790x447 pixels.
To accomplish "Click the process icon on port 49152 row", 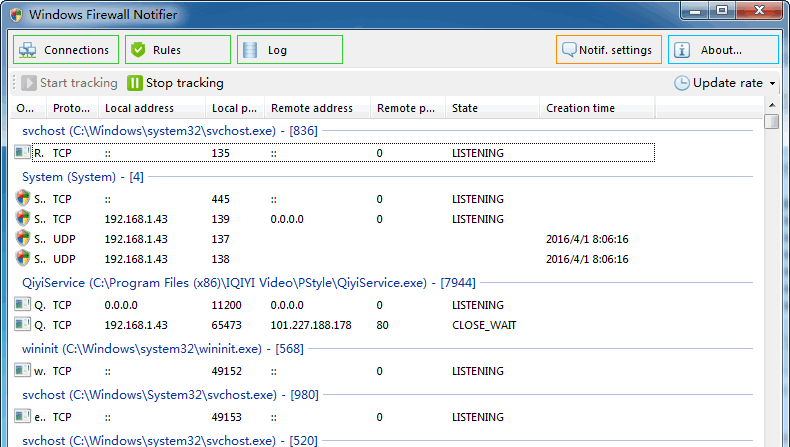I will 22,370.
